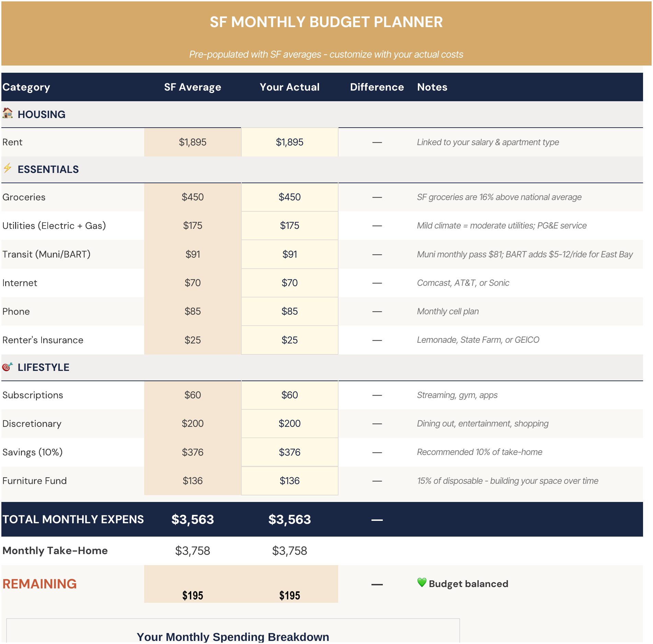
Task: Click the note "Linked to your salary & apartment type"
Action: click(488, 142)
